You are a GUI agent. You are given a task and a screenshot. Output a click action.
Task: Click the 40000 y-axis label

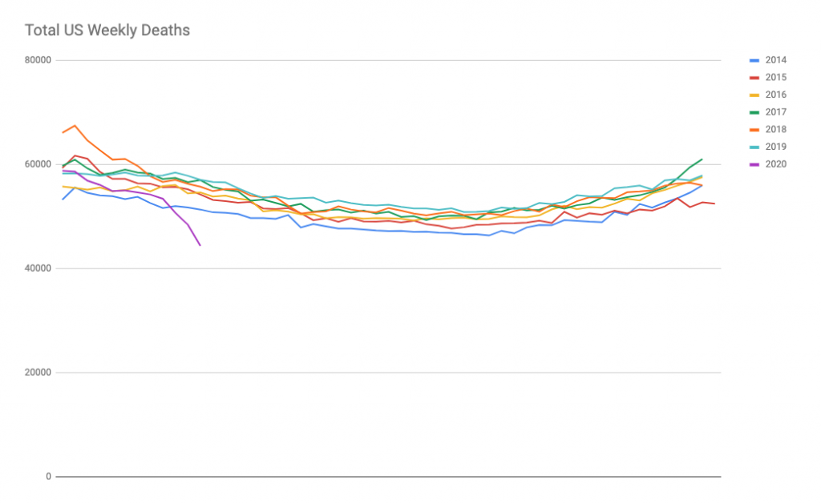pos(38,268)
